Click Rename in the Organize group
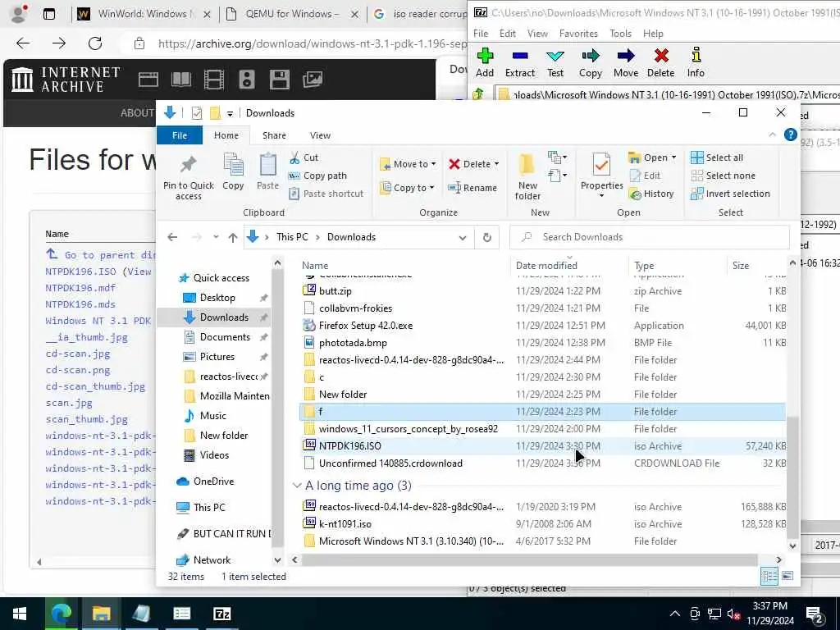The height and width of the screenshot is (630, 840). (x=472, y=188)
